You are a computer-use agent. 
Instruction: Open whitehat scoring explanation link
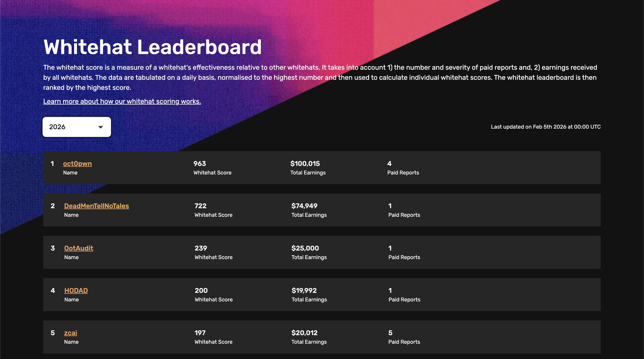[122, 101]
